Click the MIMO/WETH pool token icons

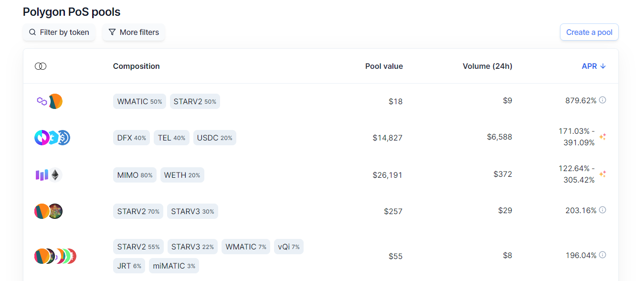(x=49, y=175)
